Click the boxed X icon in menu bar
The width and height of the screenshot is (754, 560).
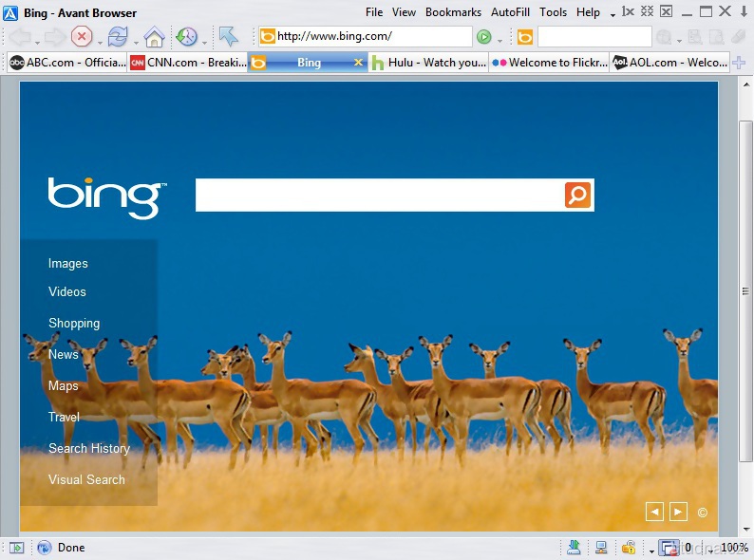click(x=667, y=11)
